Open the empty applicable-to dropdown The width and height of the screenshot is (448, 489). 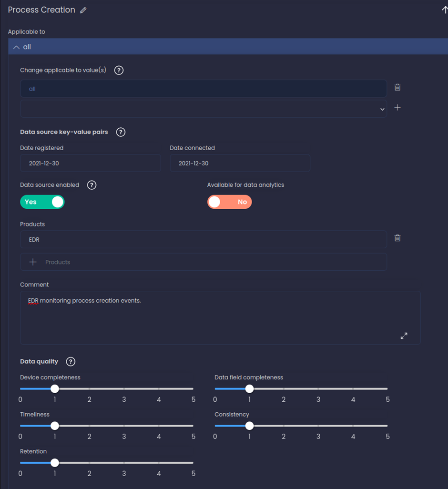click(382, 109)
